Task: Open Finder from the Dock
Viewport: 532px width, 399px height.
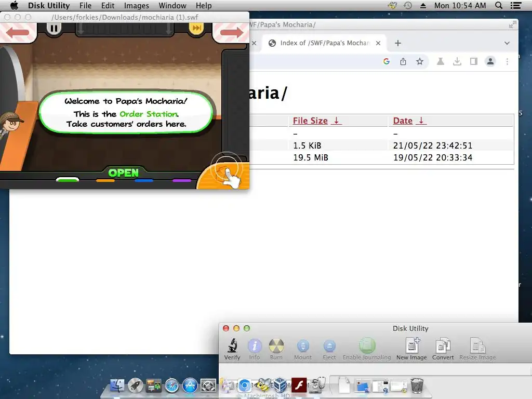Action: tap(117, 386)
